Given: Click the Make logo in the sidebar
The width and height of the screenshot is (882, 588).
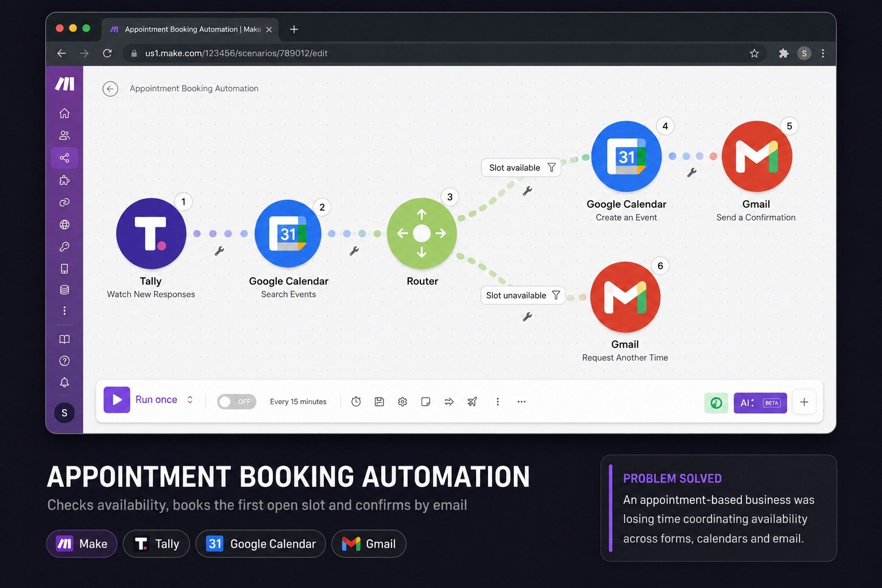Looking at the screenshot, I should click(x=64, y=84).
